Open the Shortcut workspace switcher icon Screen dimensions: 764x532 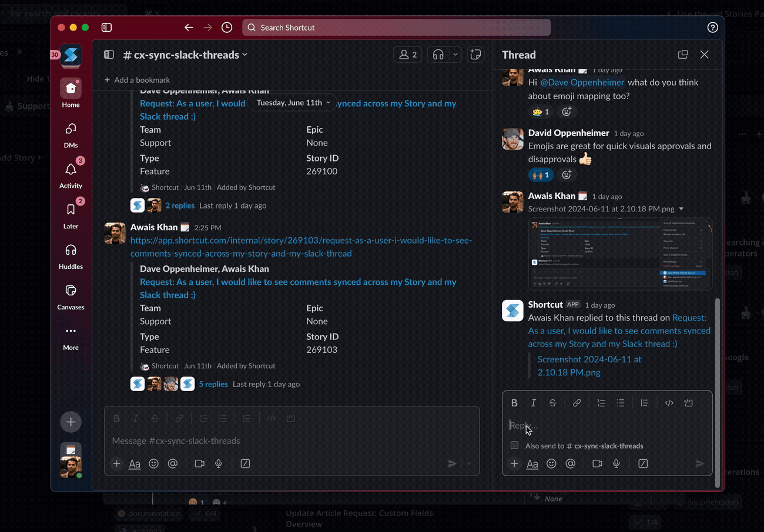coord(71,56)
